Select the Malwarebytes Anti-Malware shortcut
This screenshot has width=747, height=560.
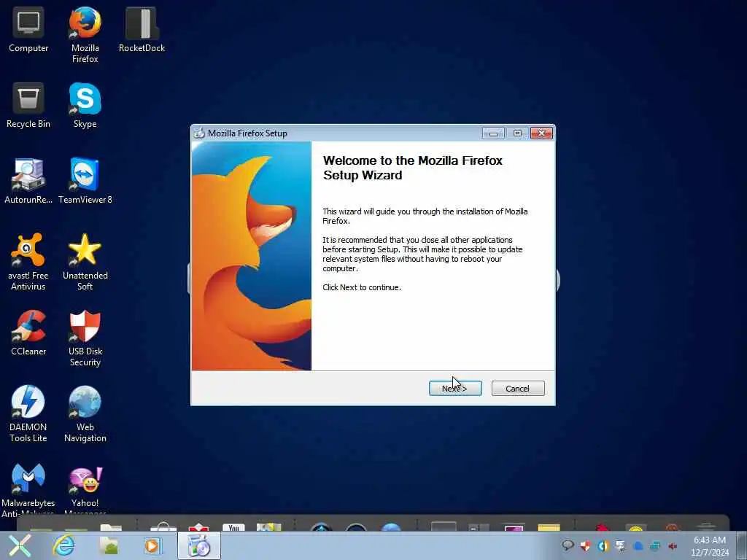(28, 489)
